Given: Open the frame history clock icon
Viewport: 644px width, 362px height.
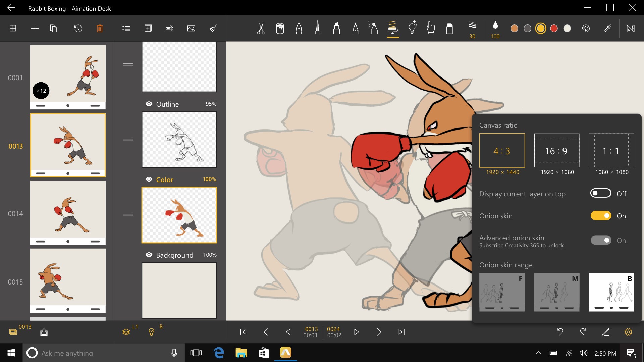Looking at the screenshot, I should tap(78, 29).
